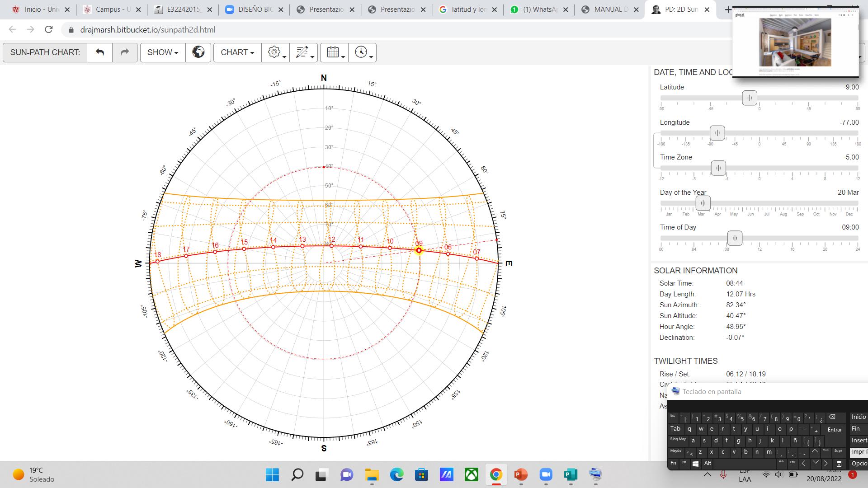868x488 pixels.
Task: Open the clock time menu
Action: coord(362,52)
